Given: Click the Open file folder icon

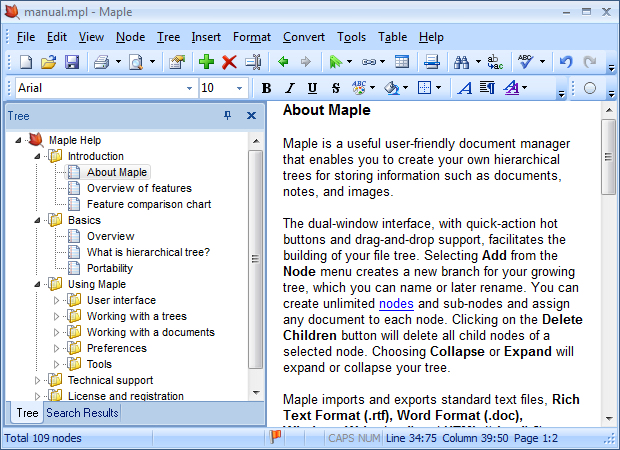Looking at the screenshot, I should pyautogui.click(x=49, y=62).
